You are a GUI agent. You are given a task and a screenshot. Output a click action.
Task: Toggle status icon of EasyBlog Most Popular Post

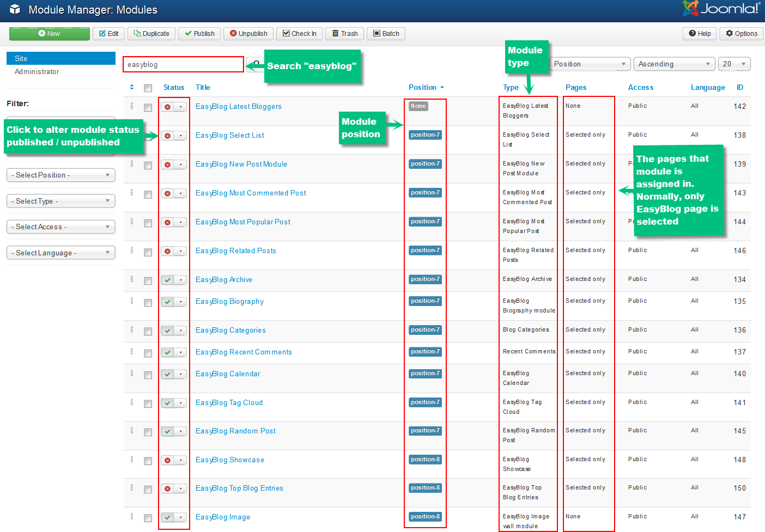pyautogui.click(x=167, y=222)
